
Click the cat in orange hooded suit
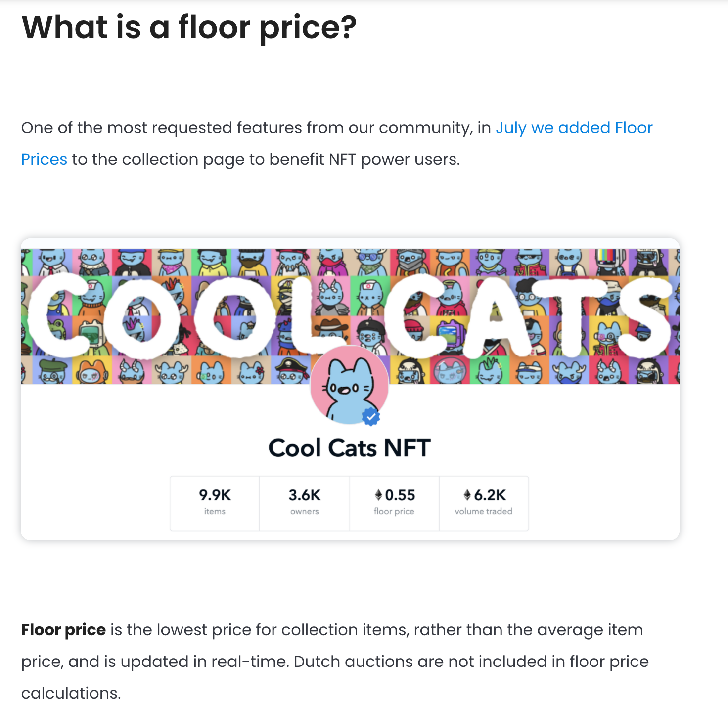pos(92,371)
